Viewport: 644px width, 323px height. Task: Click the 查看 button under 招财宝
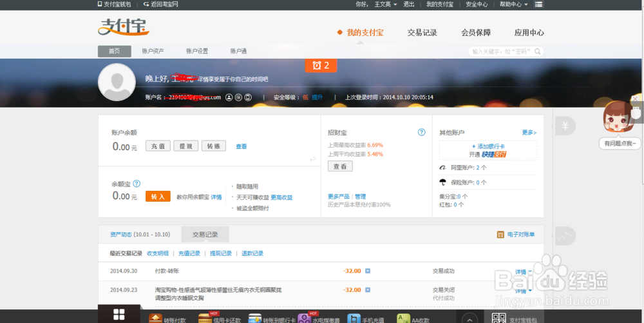tap(340, 166)
